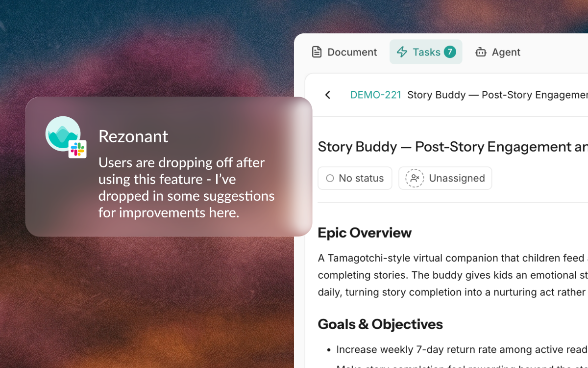Switch to the Agent tab
588x368 pixels.
pyautogui.click(x=498, y=52)
